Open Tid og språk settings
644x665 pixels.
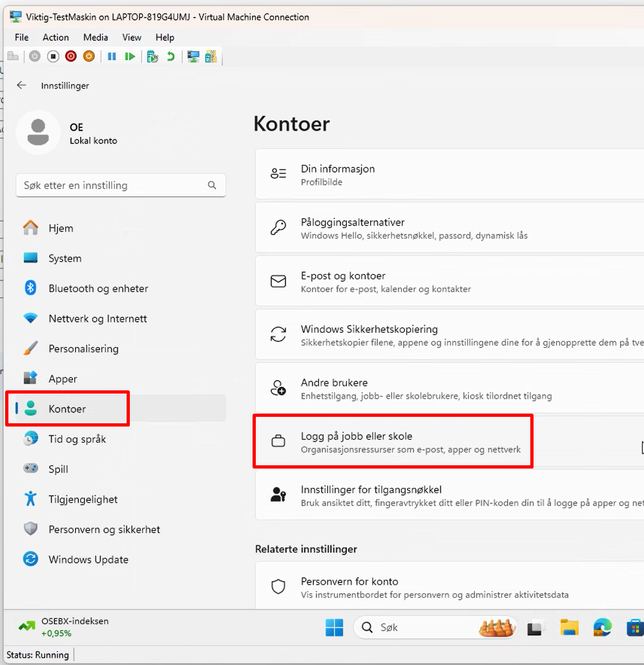coord(121,439)
